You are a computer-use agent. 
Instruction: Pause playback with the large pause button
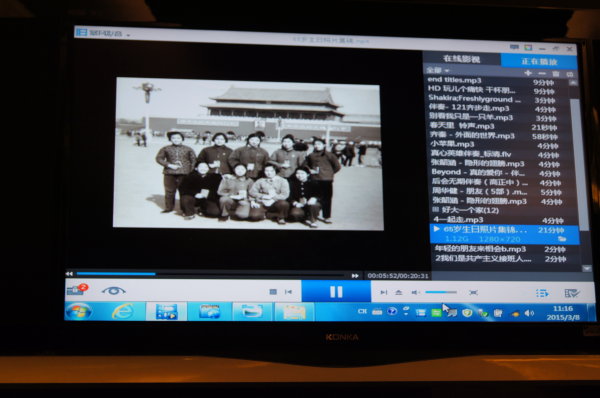click(336, 292)
